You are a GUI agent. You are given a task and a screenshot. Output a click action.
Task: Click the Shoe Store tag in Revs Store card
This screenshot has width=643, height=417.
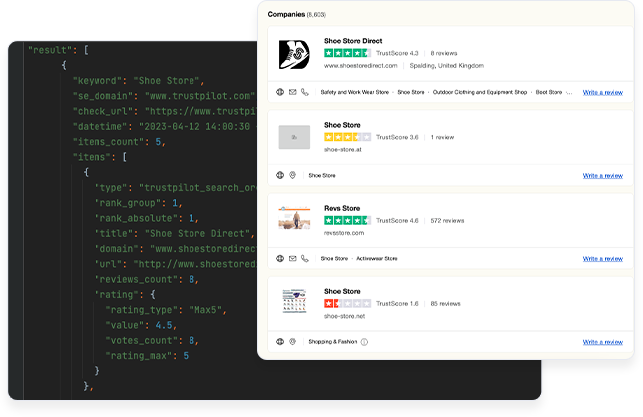pos(334,259)
